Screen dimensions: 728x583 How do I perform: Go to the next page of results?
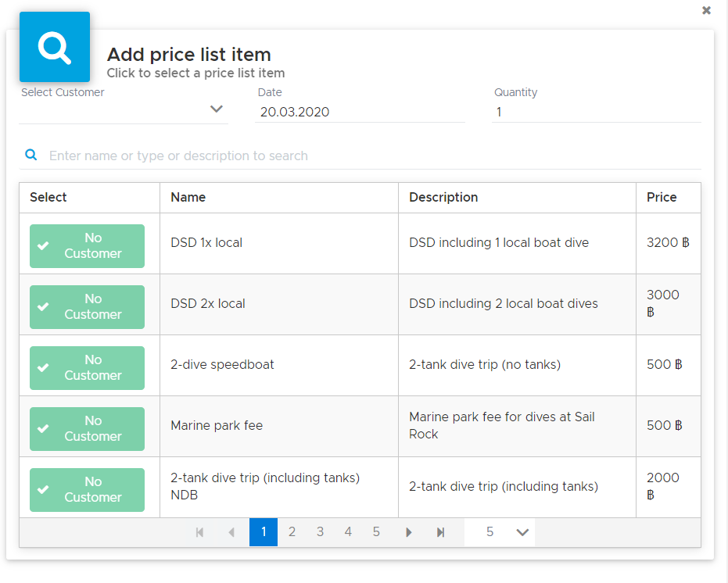408,532
